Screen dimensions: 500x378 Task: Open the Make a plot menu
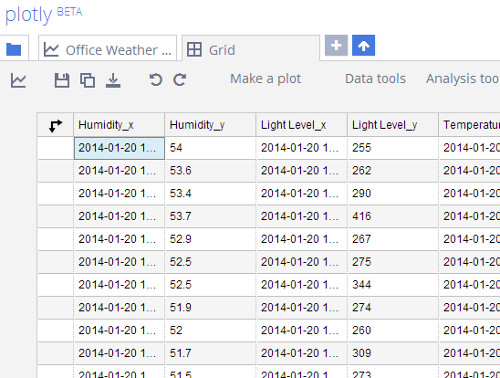click(265, 79)
